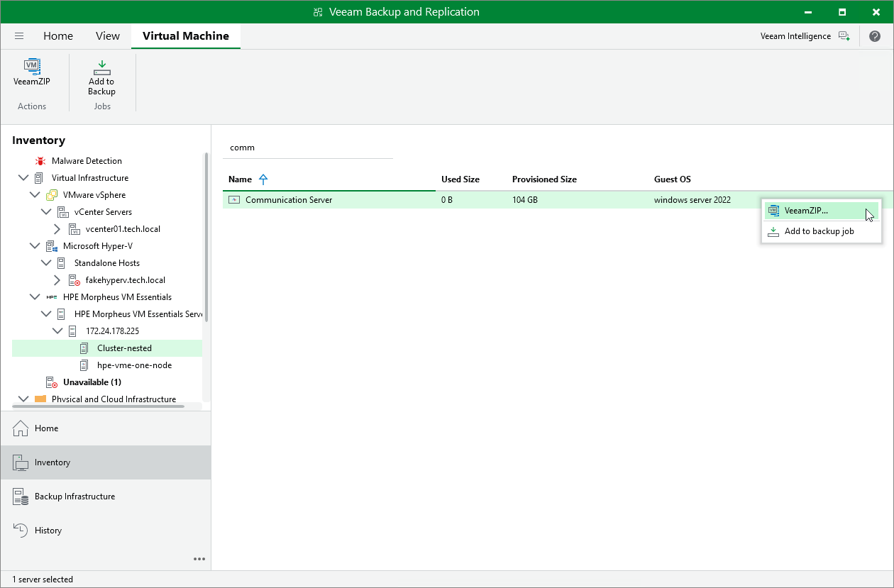Click the Veeam Intelligence chat icon
Image resolution: width=894 pixels, height=588 pixels.
844,36
